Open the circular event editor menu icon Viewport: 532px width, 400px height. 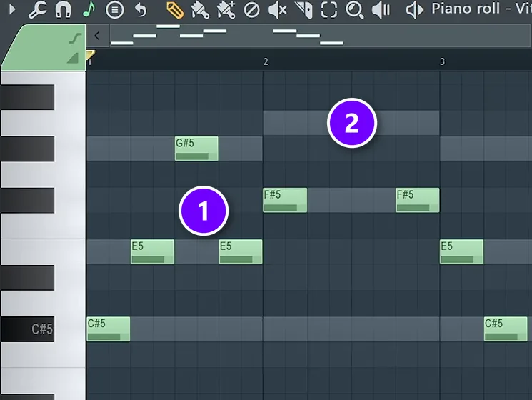(114, 10)
